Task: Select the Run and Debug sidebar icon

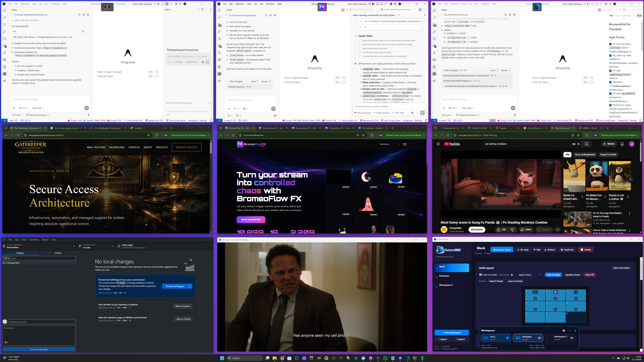Action: click(5, 32)
